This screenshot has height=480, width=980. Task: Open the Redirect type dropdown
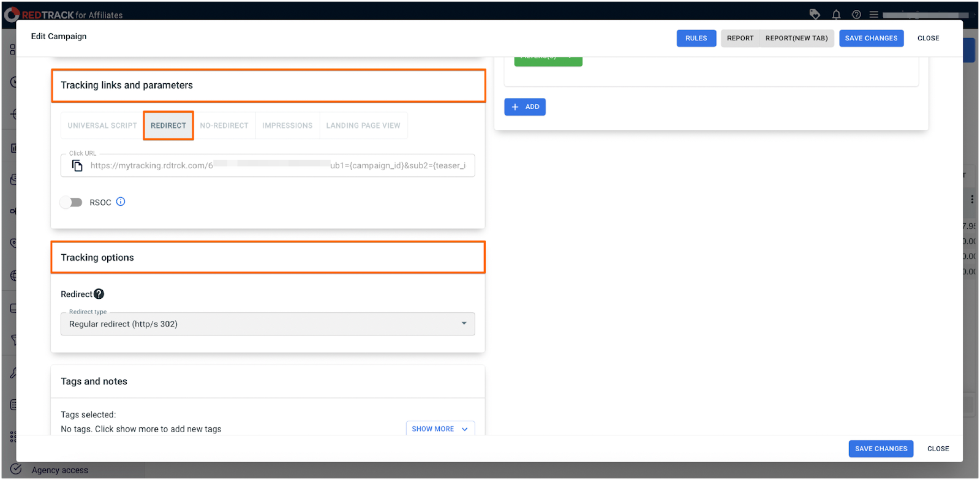[x=268, y=324]
